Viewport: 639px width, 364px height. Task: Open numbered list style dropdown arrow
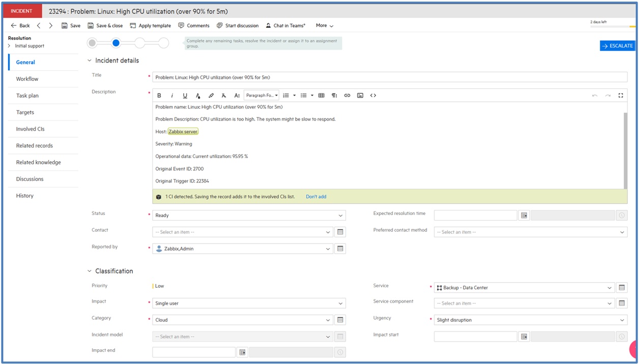294,96
